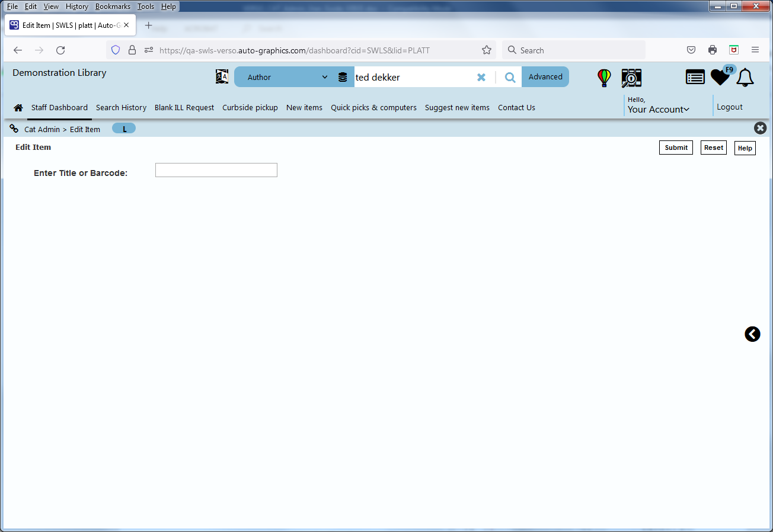Image resolution: width=773 pixels, height=532 pixels.
Task: Open a new tab with plus button
Action: click(x=149, y=25)
